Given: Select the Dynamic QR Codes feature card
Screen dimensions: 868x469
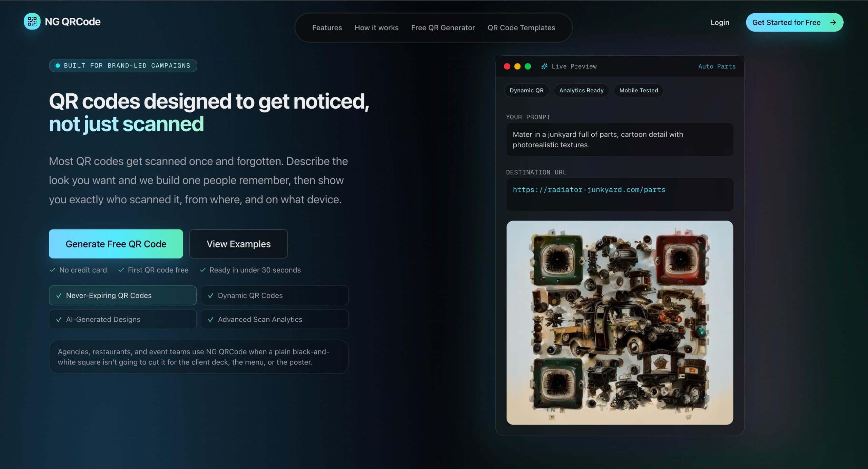Looking at the screenshot, I should [x=274, y=295].
